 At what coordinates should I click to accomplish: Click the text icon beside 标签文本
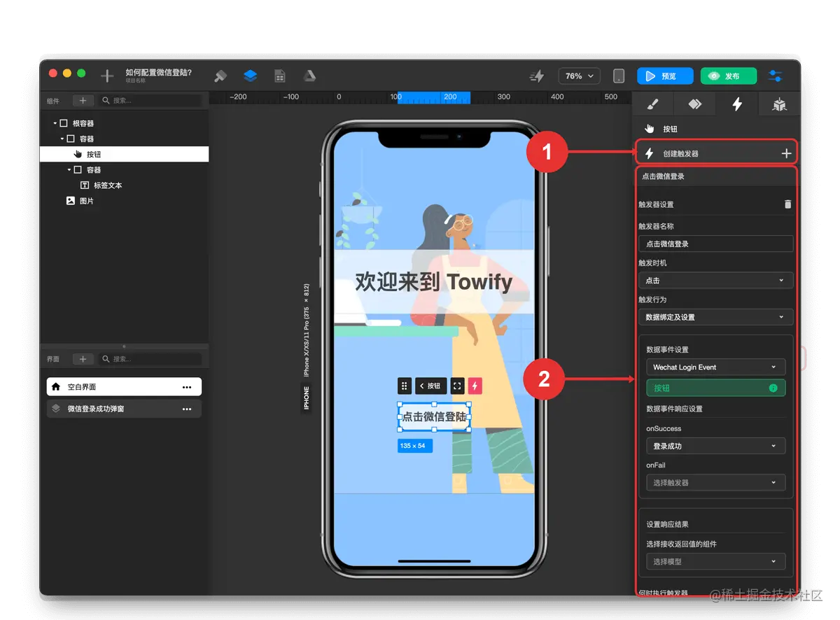click(85, 185)
